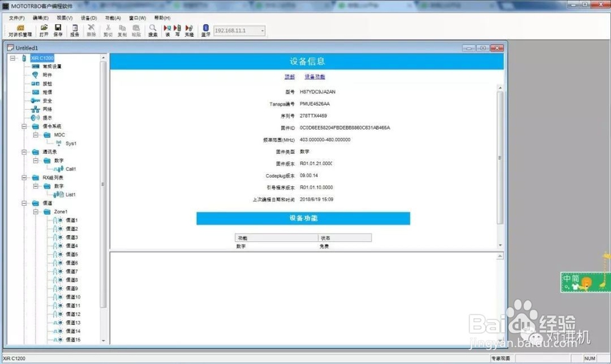The width and height of the screenshot is (611, 364).
Task: Collapse the Zone1 folder node
Action: [x=36, y=212]
